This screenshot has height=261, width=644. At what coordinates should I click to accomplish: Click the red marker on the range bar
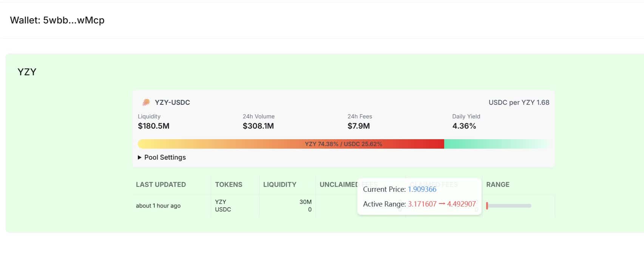pyautogui.click(x=487, y=206)
